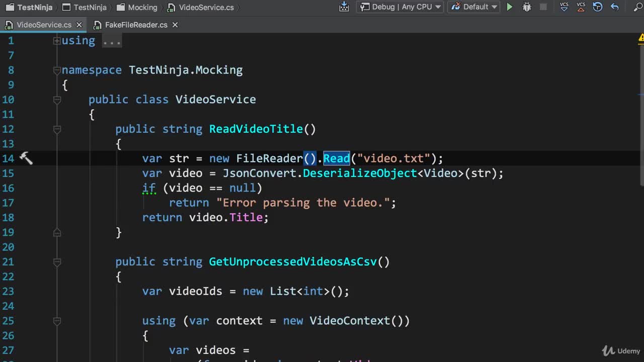Close the VideoService.cs tab
Viewport: 644px width, 362px height.
[78, 25]
